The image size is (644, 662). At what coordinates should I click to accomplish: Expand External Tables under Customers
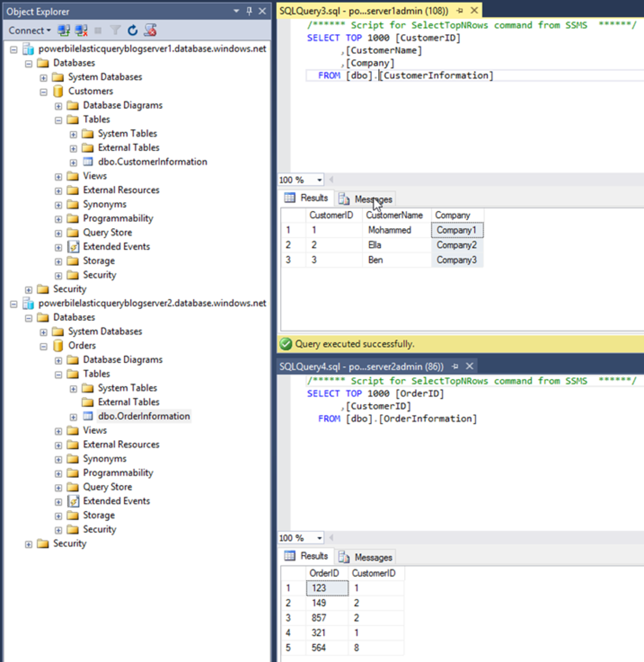point(73,148)
